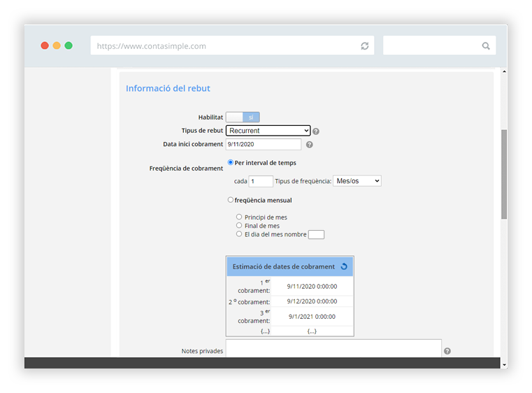Screen dimensions: 532x393
Task: Click the red close window dot
Action: [45, 45]
